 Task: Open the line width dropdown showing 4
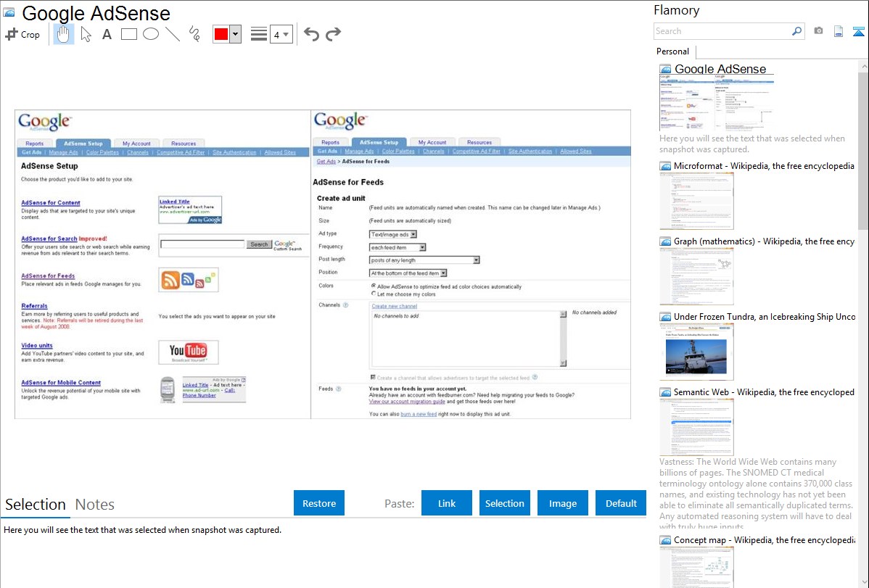tap(281, 34)
